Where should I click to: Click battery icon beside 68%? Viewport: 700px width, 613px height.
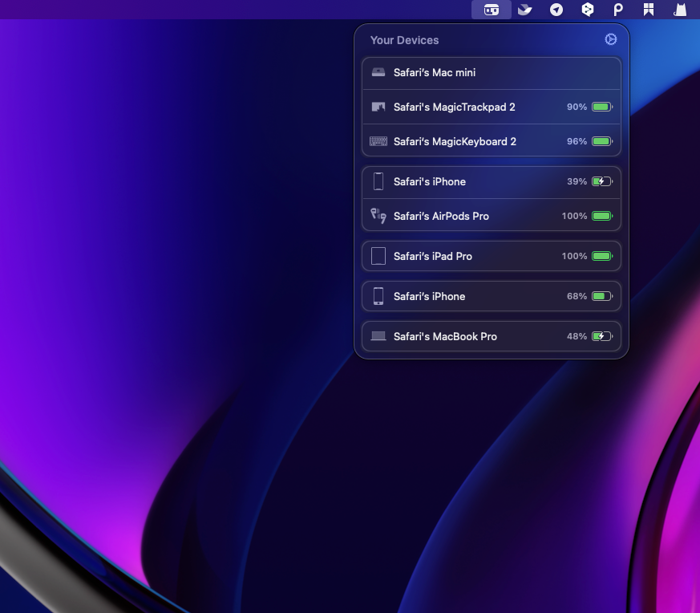tap(602, 296)
